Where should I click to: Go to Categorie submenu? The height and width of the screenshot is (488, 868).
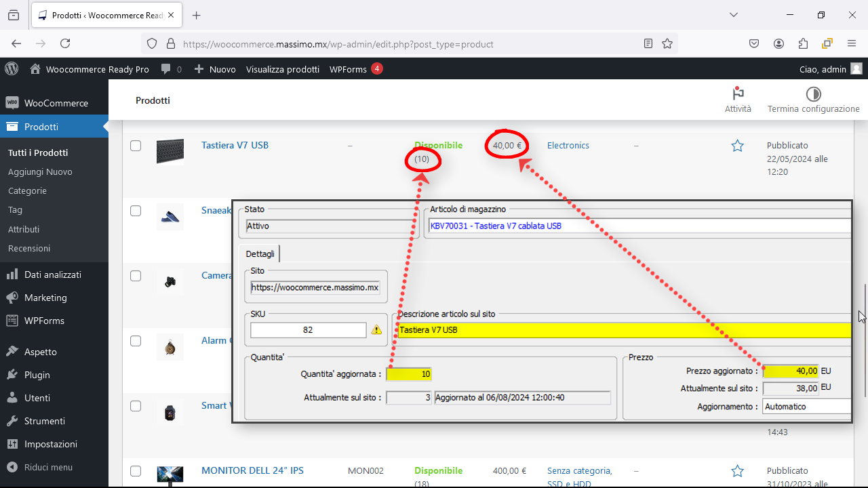[x=27, y=191]
